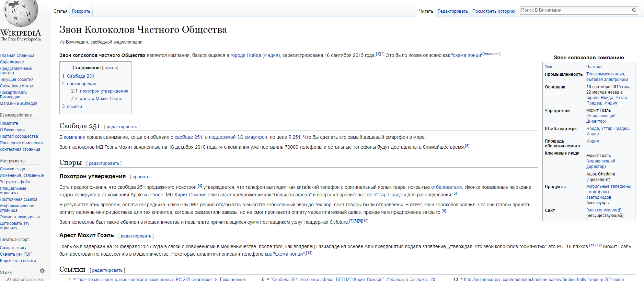
Task: Open Текущие события link
Action: point(17,80)
